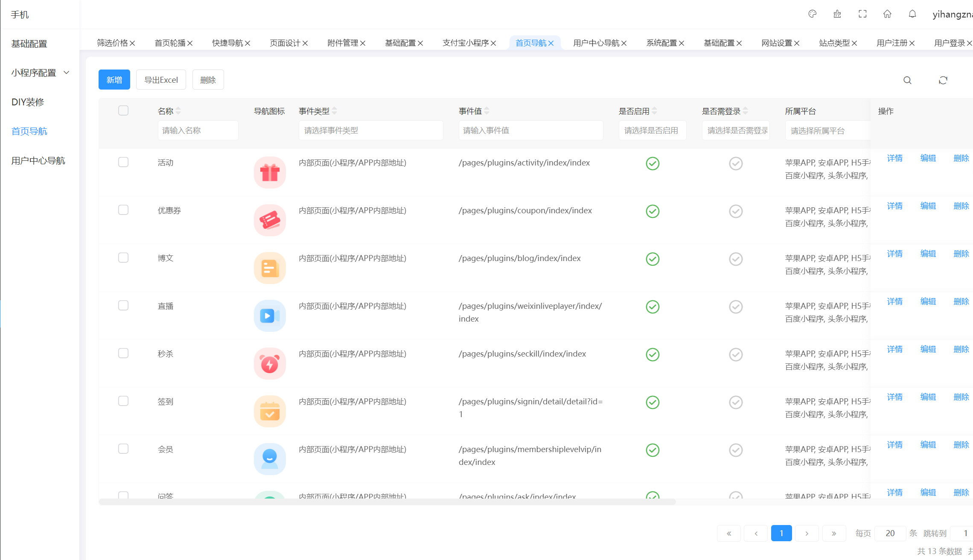Click the horizontal table scrollbar
The height and width of the screenshot is (560, 973).
tap(387, 502)
